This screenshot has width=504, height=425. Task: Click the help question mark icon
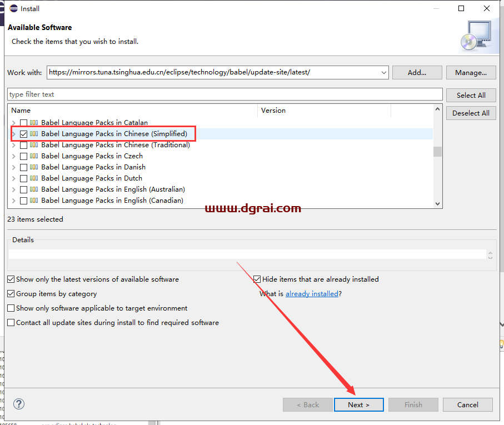[x=19, y=404]
